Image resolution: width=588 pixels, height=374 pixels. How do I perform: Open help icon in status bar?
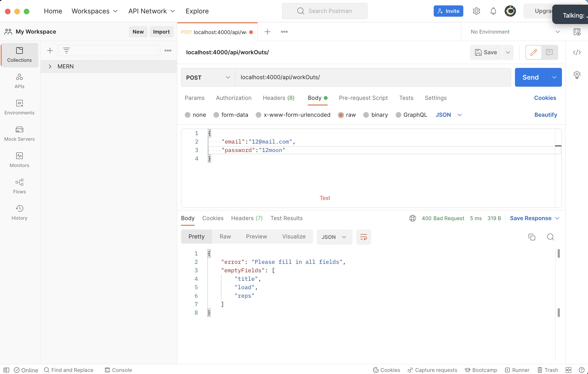[x=581, y=370]
